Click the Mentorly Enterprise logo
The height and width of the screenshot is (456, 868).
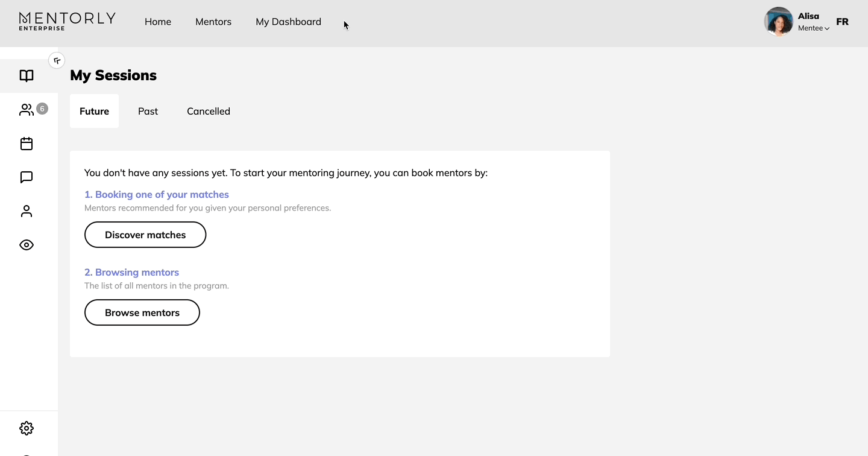point(67,21)
